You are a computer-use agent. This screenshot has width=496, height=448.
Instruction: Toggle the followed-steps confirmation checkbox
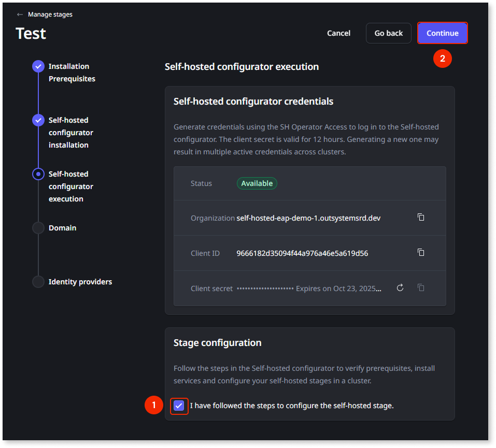tap(179, 406)
